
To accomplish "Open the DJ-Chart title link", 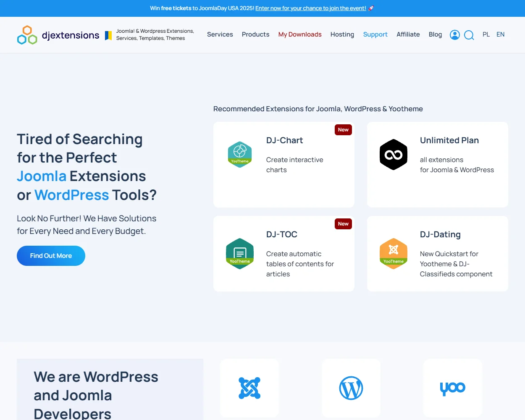I will pos(285,140).
